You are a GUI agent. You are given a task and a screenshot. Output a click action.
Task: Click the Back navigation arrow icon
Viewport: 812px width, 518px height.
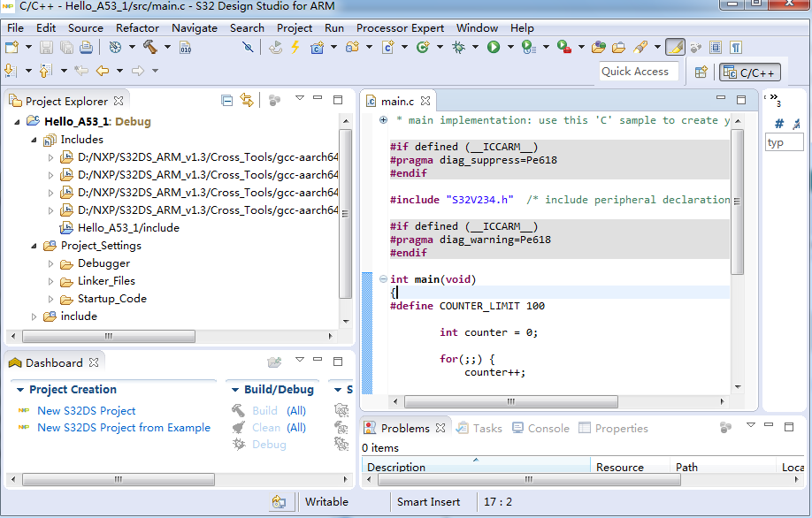coord(103,71)
